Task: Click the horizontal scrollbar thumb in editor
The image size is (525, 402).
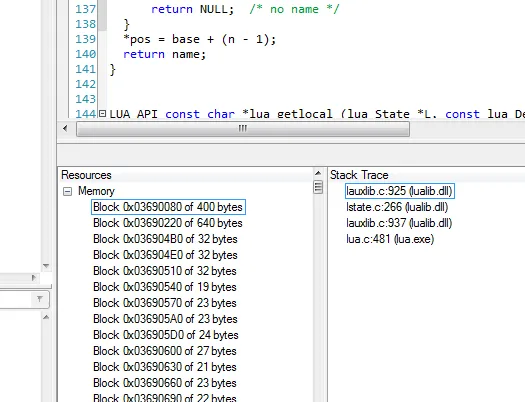Action: (x=243, y=129)
